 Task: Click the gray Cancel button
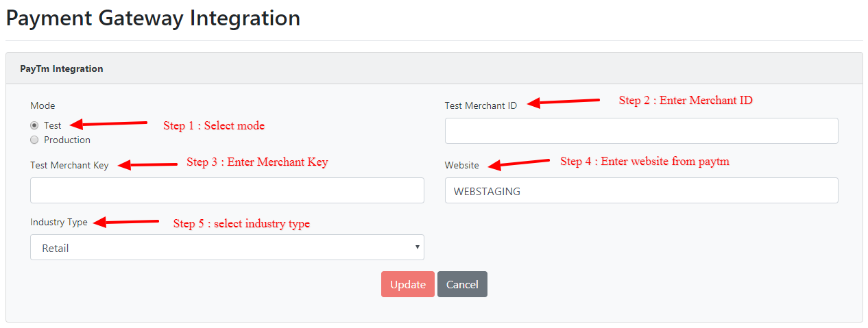pos(462,284)
